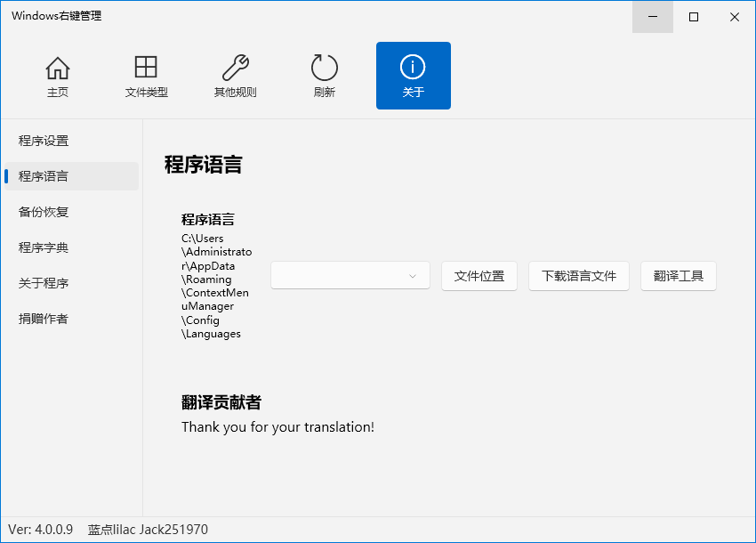Open 捐赠作者 sidebar item

[71, 319]
